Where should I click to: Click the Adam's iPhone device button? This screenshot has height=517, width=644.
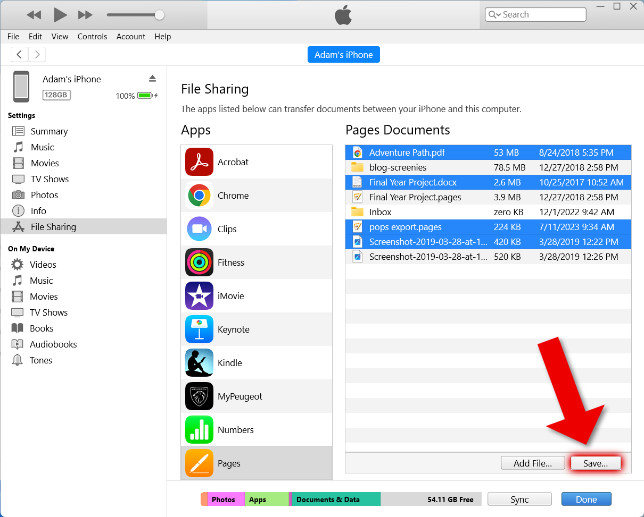pos(344,55)
